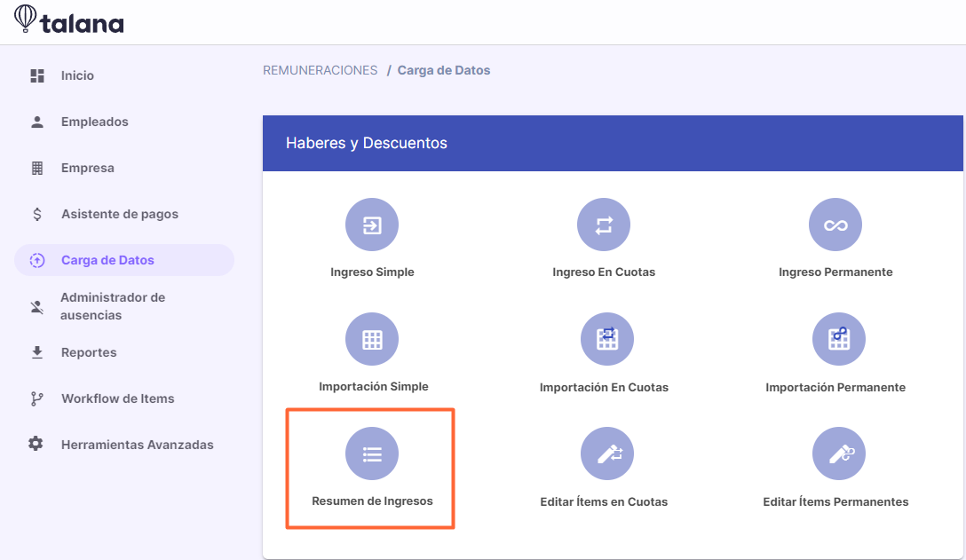Click the Ingreso En Cuotas label

[604, 272]
